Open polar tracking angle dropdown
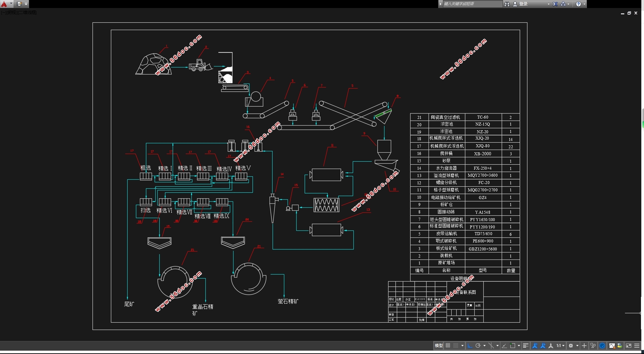The width and height of the screenshot is (644, 354). click(x=484, y=346)
